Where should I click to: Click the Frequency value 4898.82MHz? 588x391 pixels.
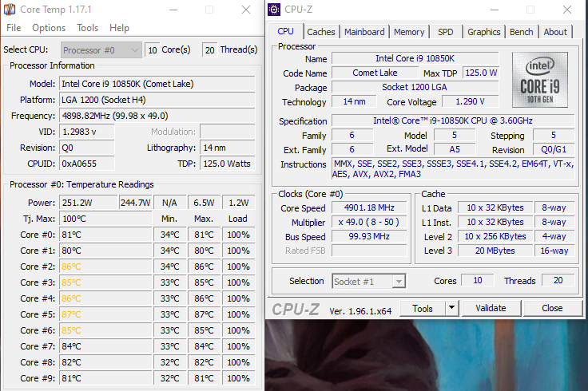coord(157,116)
